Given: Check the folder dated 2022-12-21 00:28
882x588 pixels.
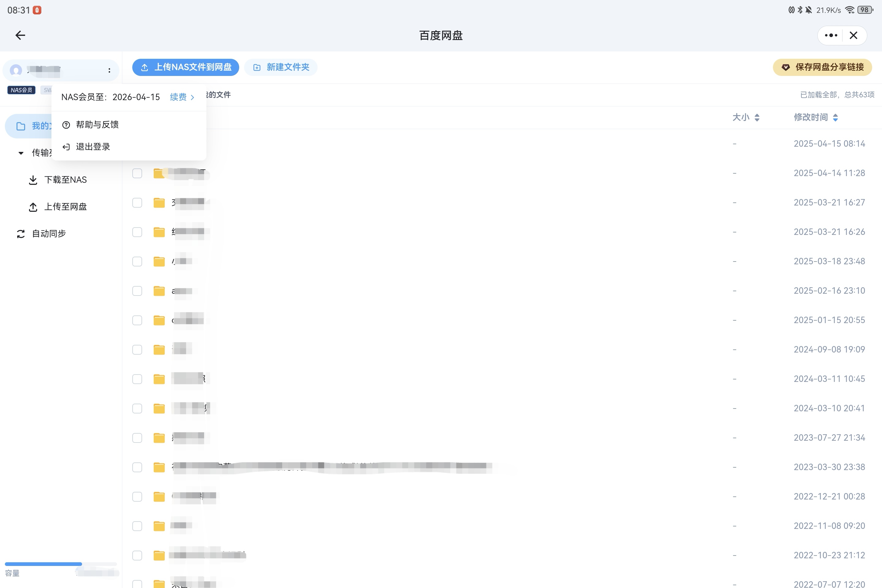Looking at the screenshot, I should (x=137, y=497).
